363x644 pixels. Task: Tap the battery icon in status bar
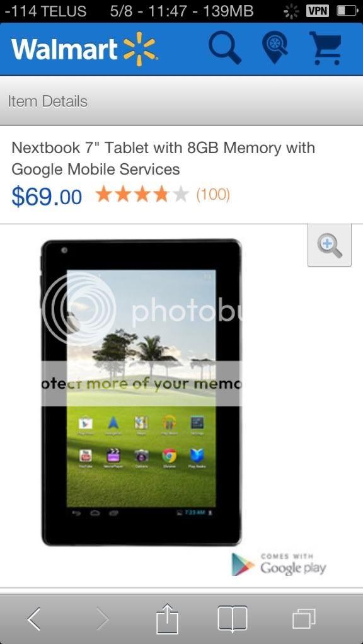(347, 11)
